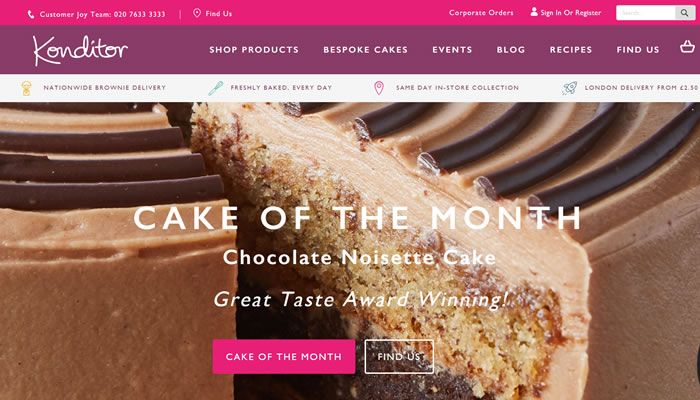The height and width of the screenshot is (400, 700).
Task: Open the Recipes menu item
Action: (x=571, y=50)
